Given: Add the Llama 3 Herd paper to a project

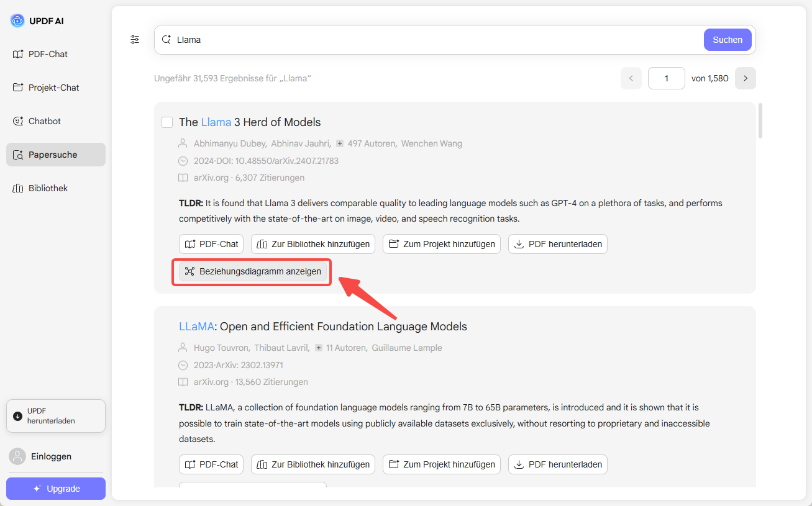Looking at the screenshot, I should [x=442, y=244].
